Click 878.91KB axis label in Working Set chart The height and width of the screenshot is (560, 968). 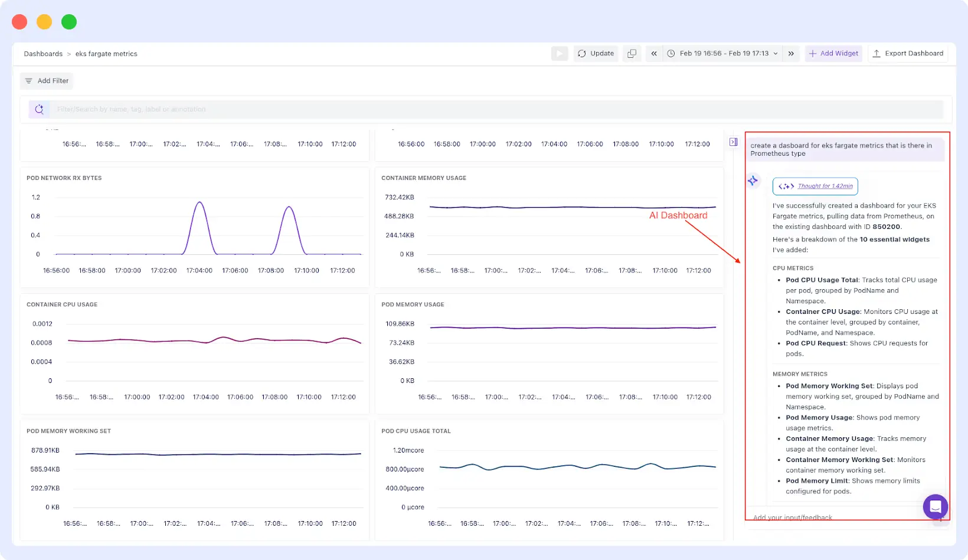45,451
